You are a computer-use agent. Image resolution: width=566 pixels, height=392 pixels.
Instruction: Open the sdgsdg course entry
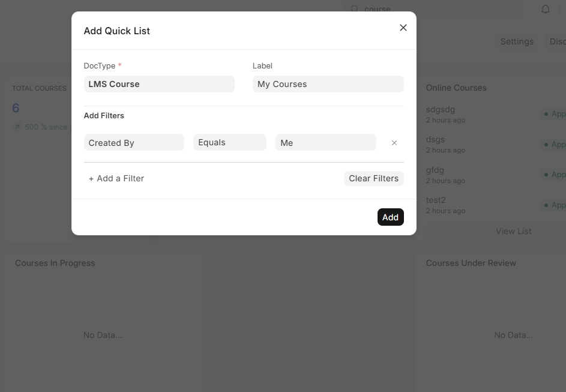click(441, 109)
